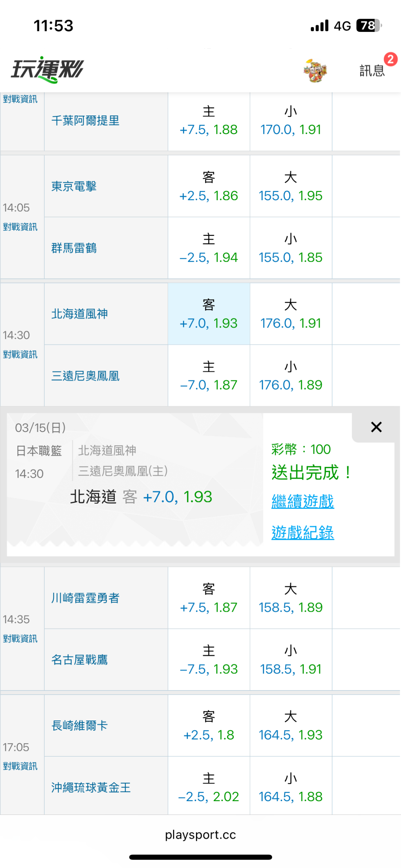401x868 pixels.
Task: Close the bet confirmation slip
Action: pyautogui.click(x=376, y=427)
